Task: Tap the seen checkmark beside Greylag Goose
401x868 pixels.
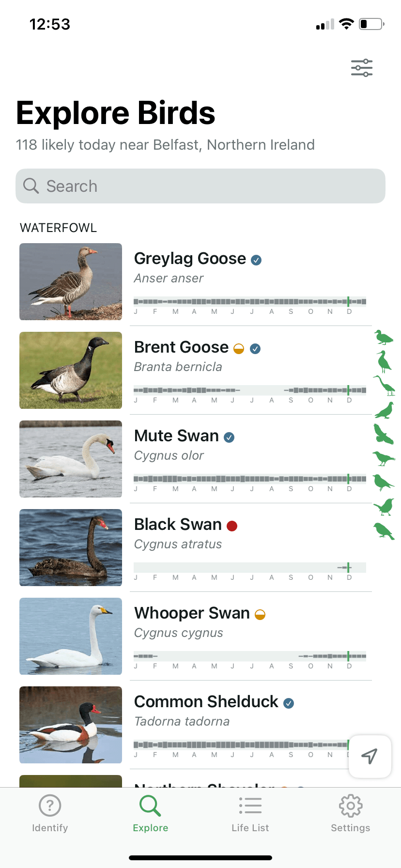Action: click(257, 260)
